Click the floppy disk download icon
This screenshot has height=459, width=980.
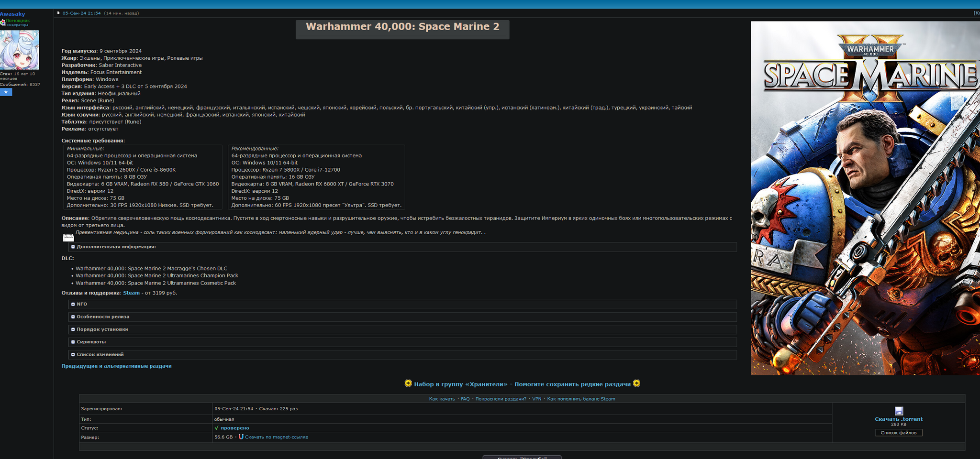coord(899,411)
